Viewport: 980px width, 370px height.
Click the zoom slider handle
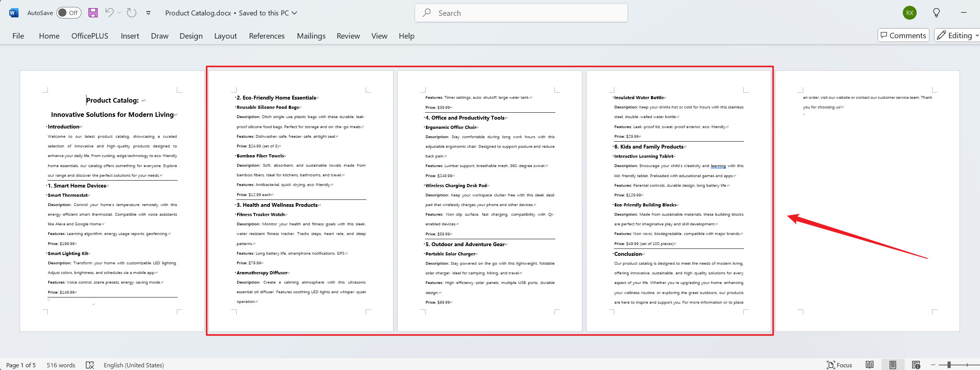tap(949, 365)
